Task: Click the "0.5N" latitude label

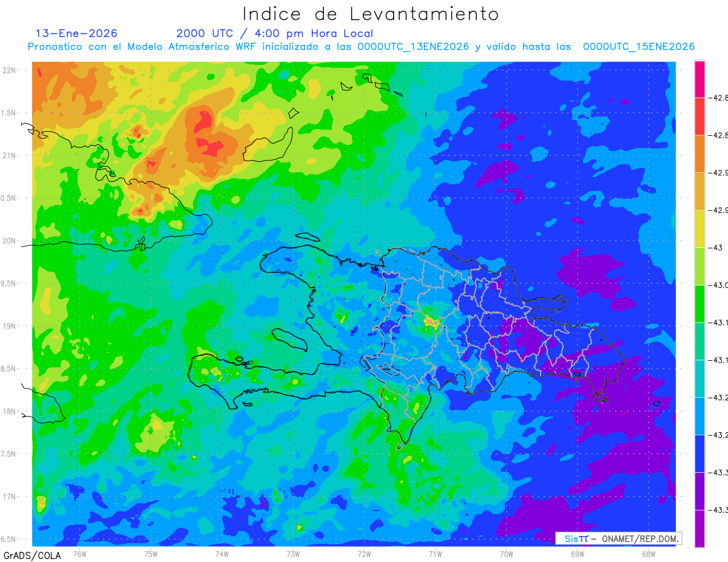Action: (9, 198)
